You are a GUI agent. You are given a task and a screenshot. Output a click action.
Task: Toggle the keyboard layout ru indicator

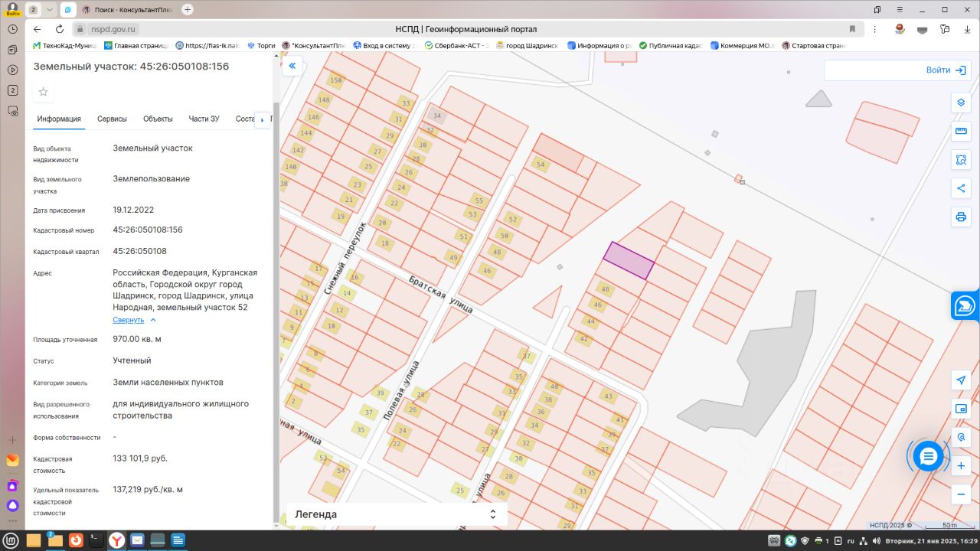pos(850,541)
